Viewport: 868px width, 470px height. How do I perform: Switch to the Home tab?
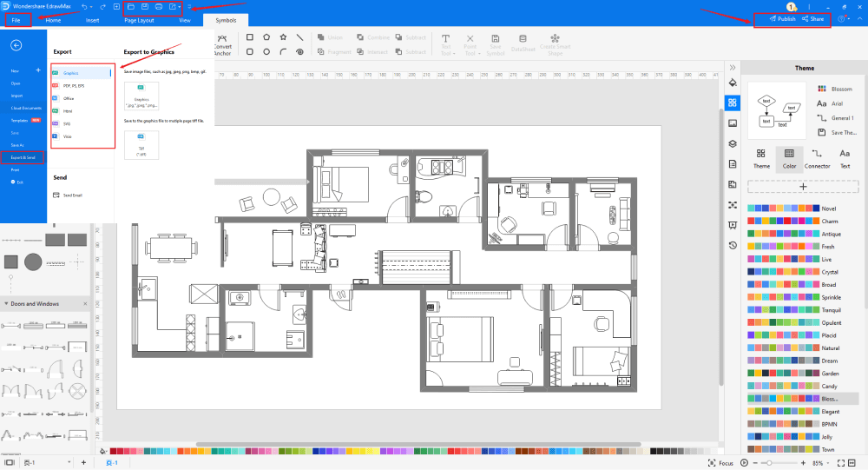(x=54, y=20)
